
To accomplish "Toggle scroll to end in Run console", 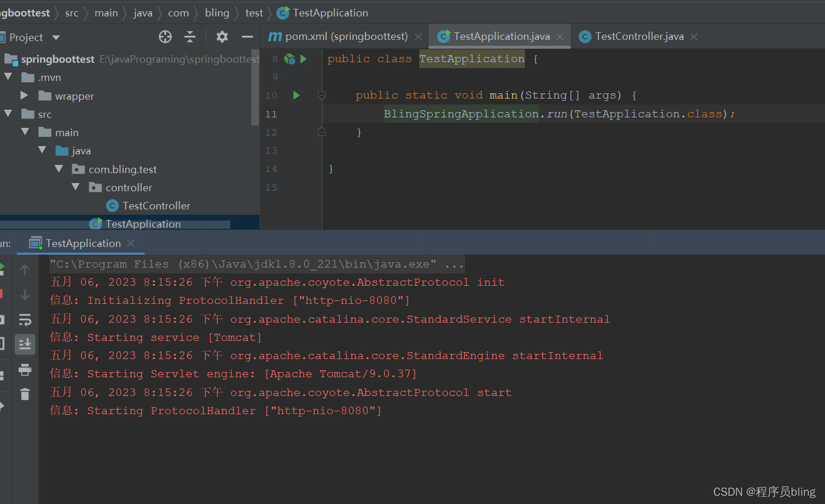I will (x=25, y=344).
